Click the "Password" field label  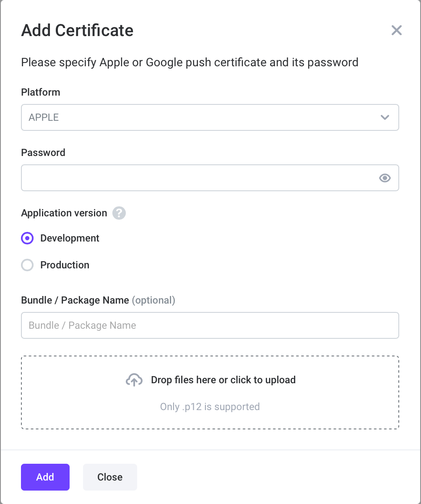tap(43, 153)
